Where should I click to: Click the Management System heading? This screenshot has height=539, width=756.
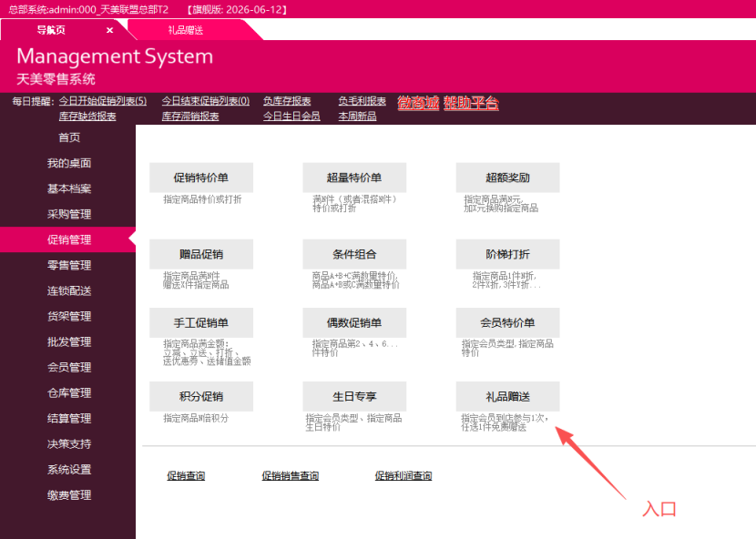pos(115,56)
